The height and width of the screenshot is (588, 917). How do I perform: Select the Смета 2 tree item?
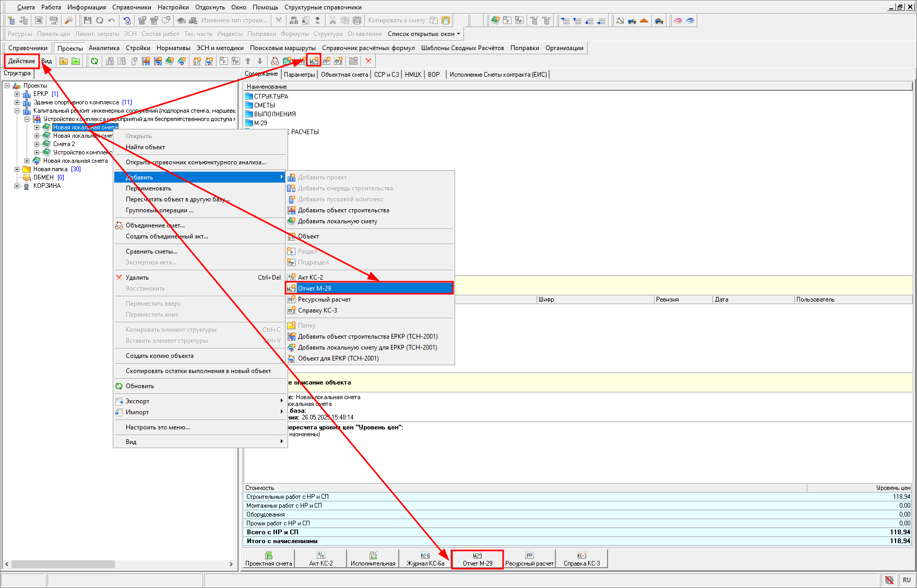pyautogui.click(x=64, y=144)
